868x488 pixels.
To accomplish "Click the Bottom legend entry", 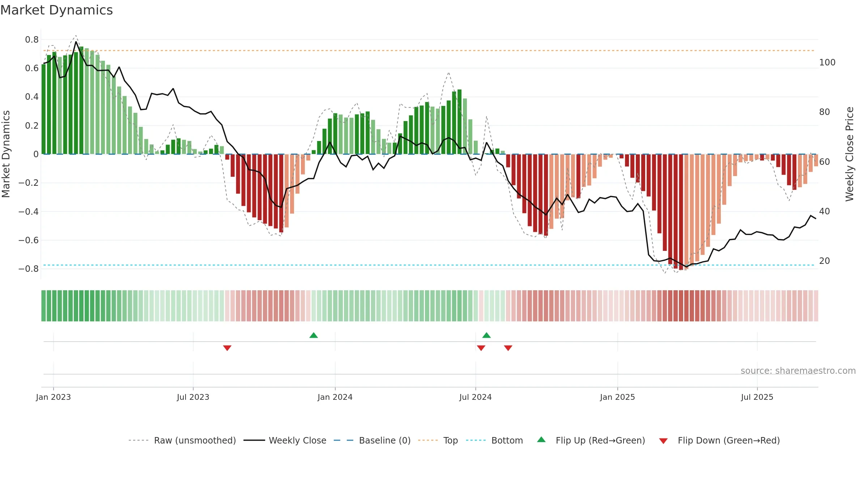I will click(x=494, y=440).
